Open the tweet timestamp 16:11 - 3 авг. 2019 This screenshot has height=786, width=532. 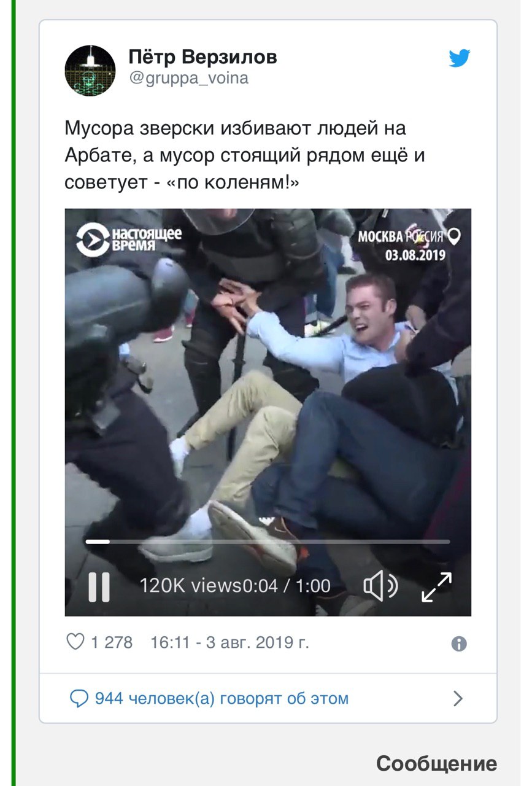point(229,643)
